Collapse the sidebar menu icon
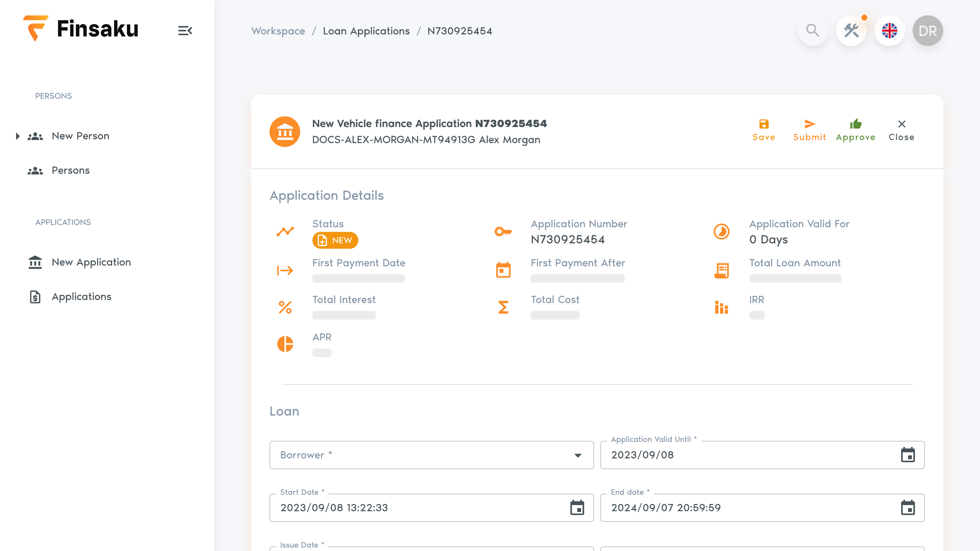The width and height of the screenshot is (980, 551). (185, 31)
